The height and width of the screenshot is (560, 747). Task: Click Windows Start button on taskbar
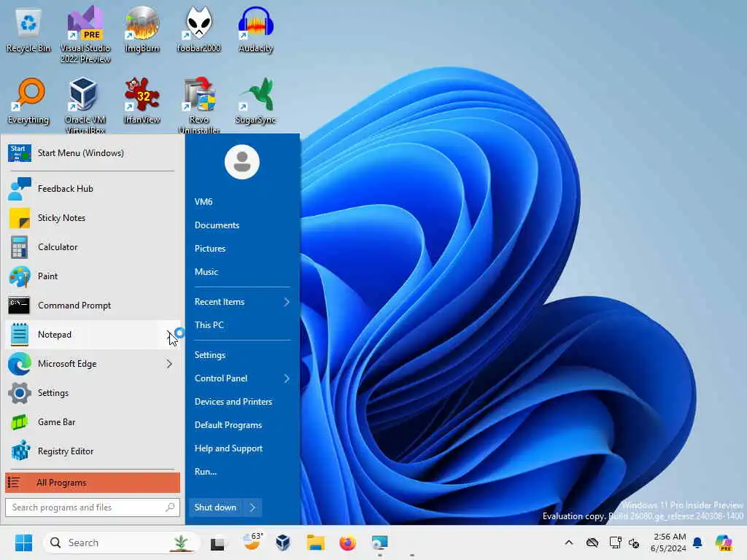(x=23, y=542)
